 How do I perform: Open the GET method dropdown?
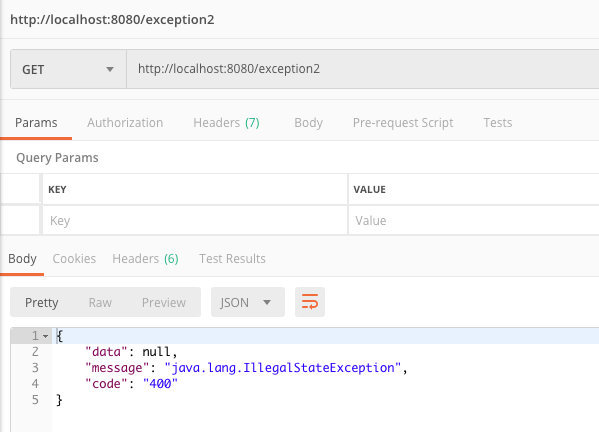click(x=68, y=69)
